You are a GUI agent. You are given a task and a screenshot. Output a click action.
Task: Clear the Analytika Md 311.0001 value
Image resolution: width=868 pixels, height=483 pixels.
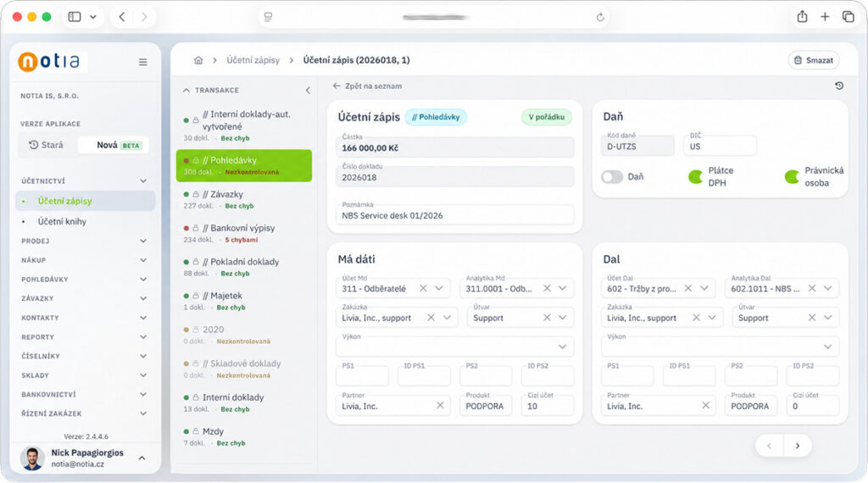click(547, 288)
